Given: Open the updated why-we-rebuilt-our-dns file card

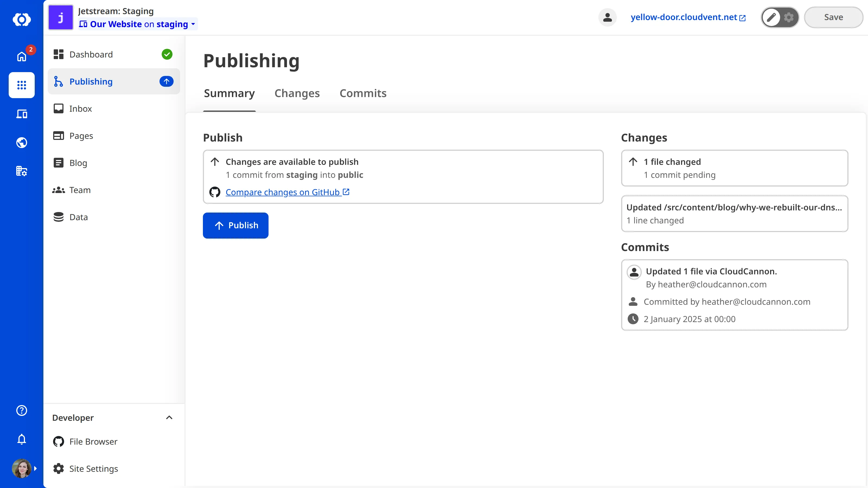Looking at the screenshot, I should pos(735,214).
